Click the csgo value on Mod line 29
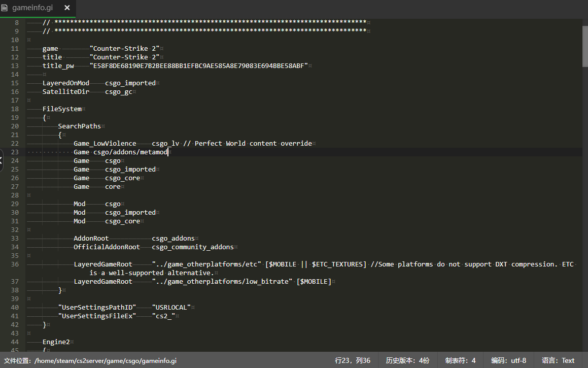The image size is (588, 368). coord(113,204)
